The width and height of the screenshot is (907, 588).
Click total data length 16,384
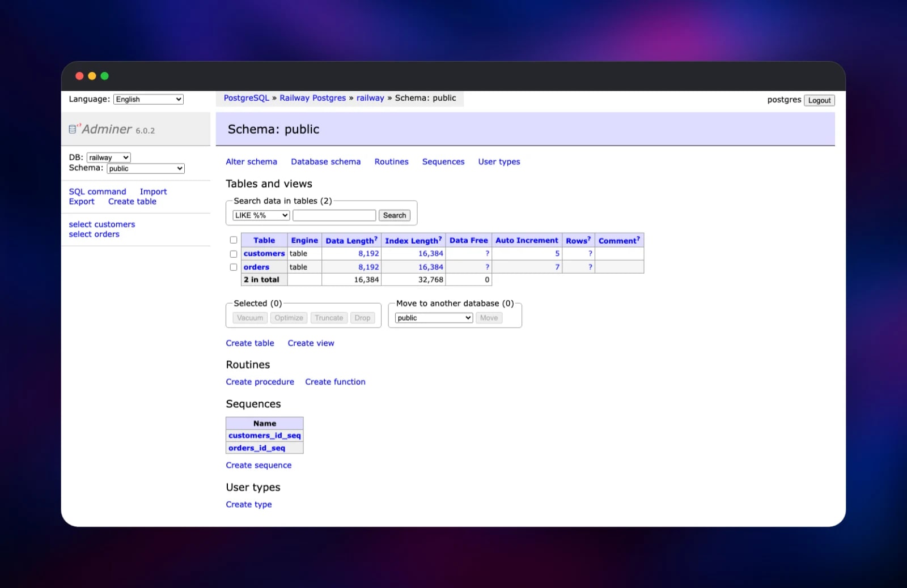366,280
